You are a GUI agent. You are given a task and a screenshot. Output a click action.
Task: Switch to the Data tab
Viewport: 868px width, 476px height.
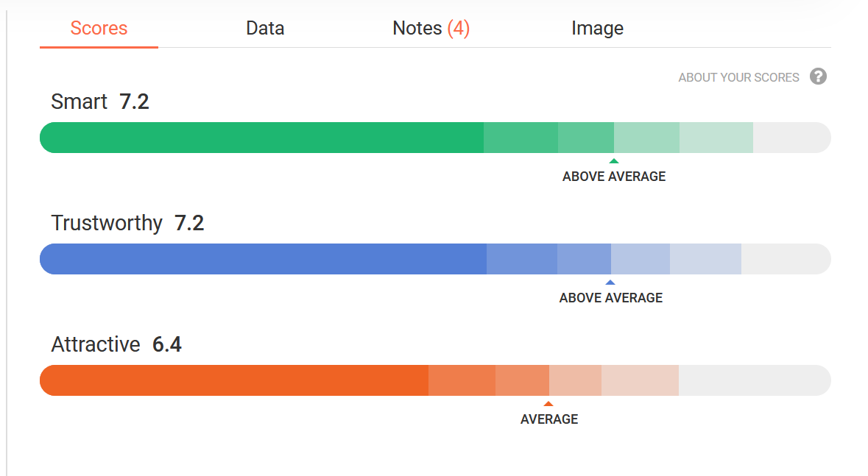[265, 28]
